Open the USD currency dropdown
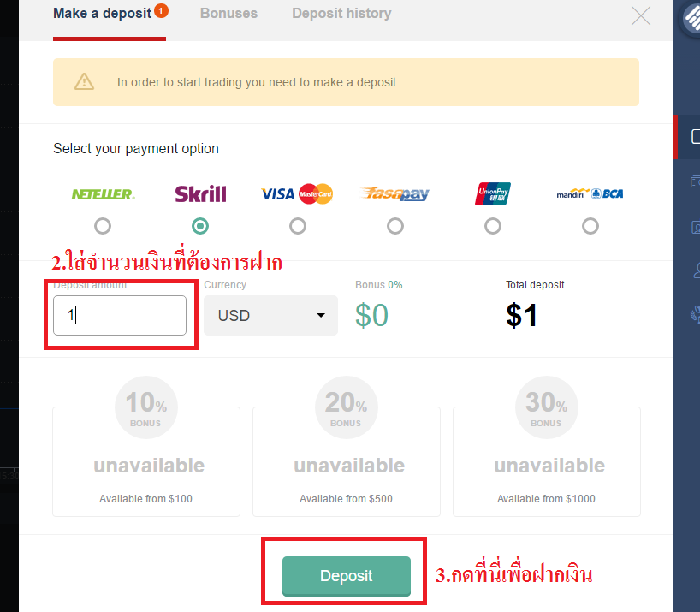This screenshot has width=700, height=612. pyautogui.click(x=270, y=315)
